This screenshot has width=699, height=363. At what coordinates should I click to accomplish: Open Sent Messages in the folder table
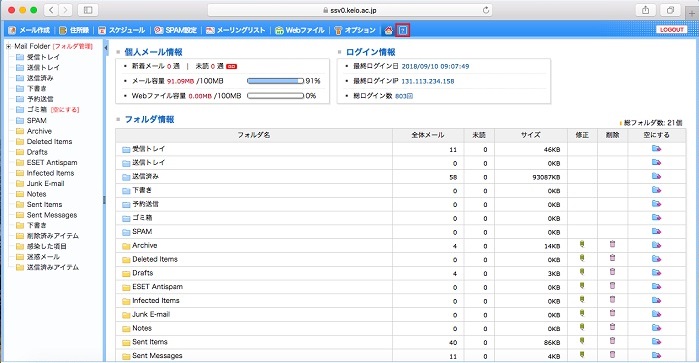(x=157, y=355)
